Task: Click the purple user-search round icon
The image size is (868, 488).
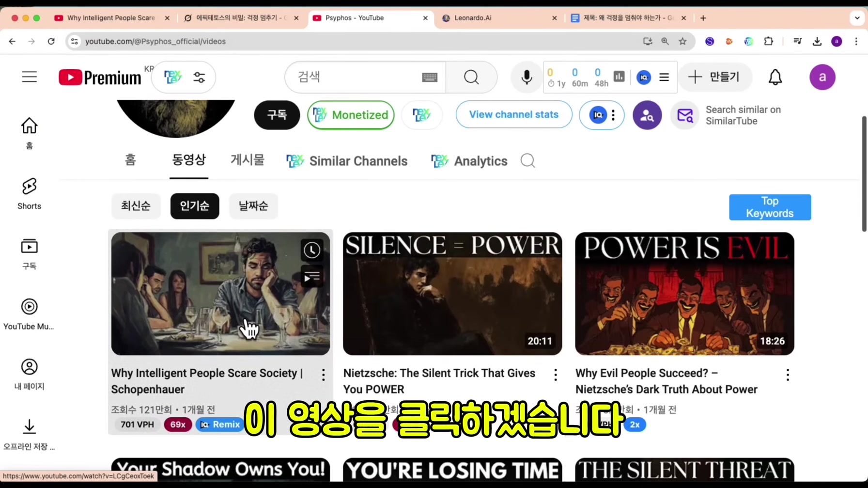Action: point(647,115)
